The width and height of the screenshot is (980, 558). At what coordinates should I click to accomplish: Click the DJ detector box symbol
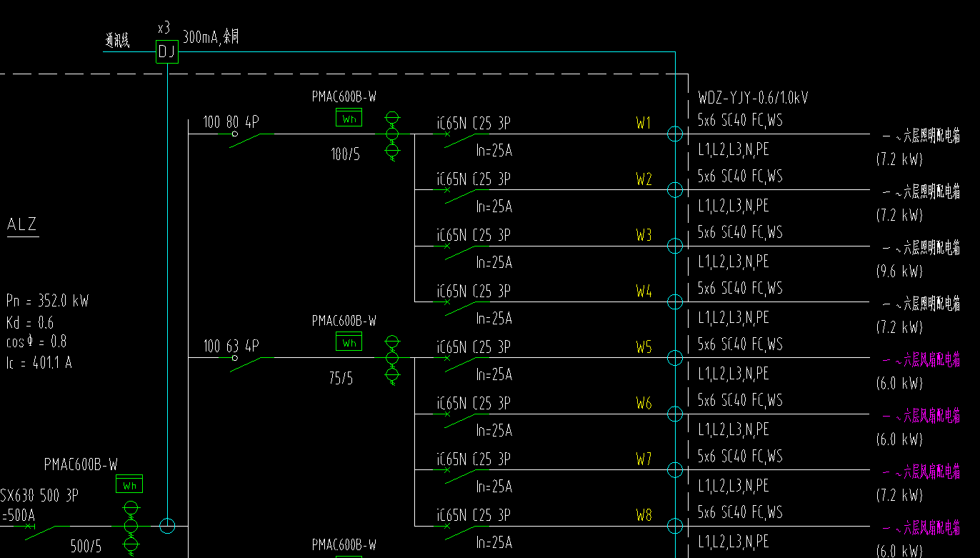coord(166,51)
